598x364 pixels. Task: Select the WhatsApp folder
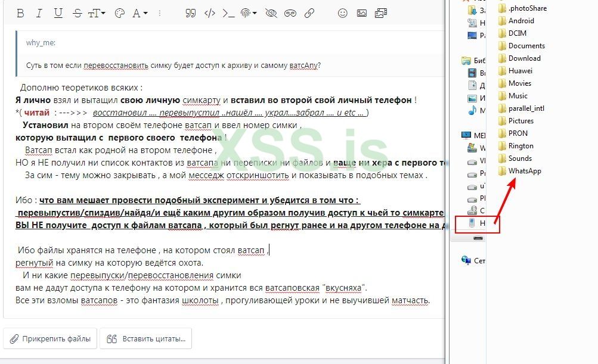519,171
